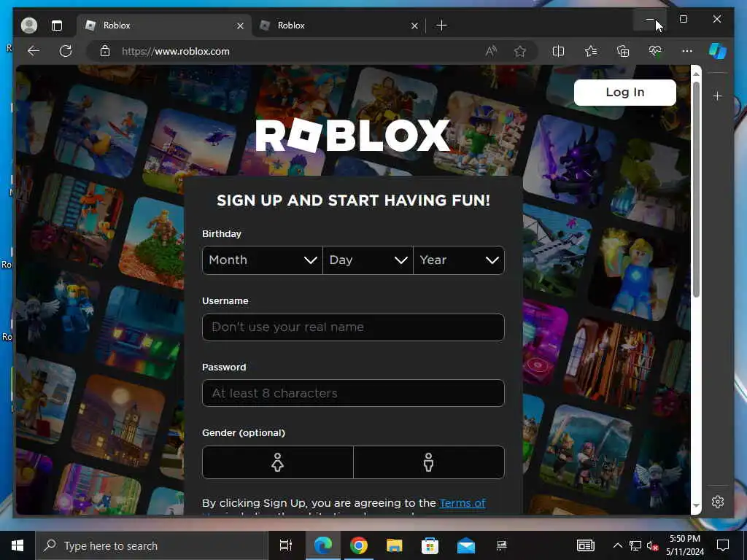Open the taskbar app after Mail
Viewport: 747px width, 560px height.
[x=502, y=545]
